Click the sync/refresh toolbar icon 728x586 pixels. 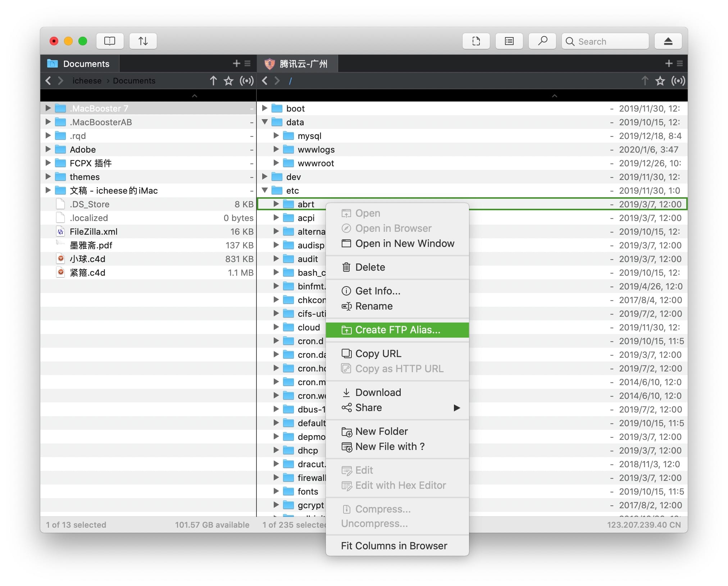(476, 41)
